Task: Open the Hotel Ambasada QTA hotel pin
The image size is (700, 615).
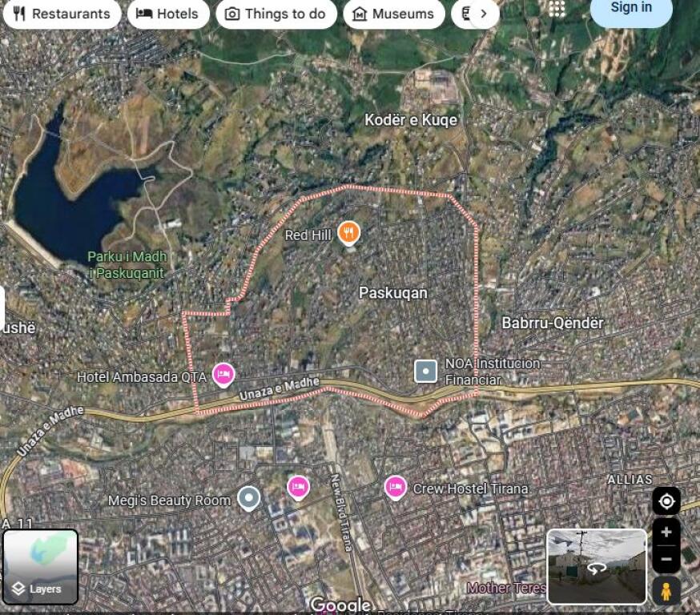Action: 225,373
